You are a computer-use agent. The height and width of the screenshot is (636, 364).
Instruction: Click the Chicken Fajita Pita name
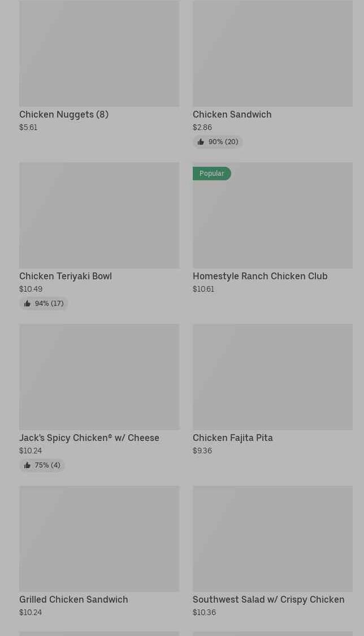click(232, 438)
